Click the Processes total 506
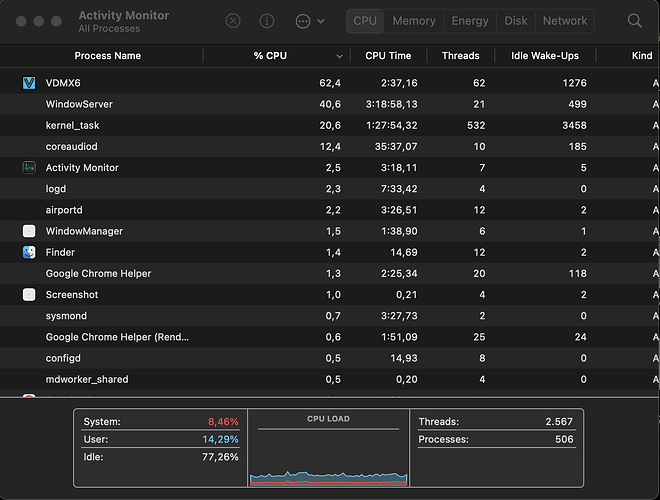This screenshot has height=500, width=660. (x=564, y=439)
